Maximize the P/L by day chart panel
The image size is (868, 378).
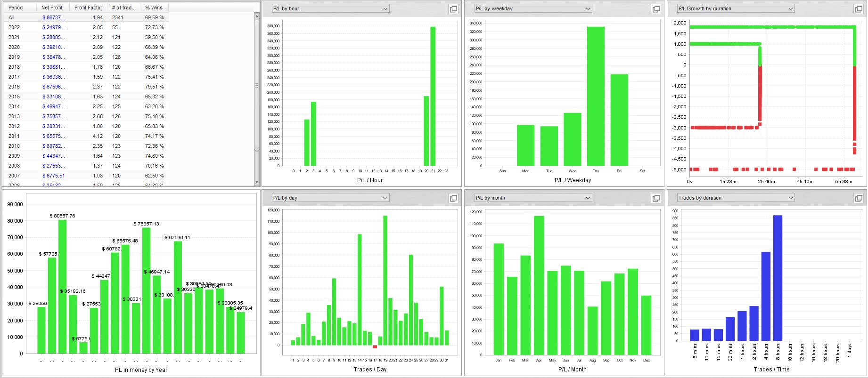pos(453,198)
